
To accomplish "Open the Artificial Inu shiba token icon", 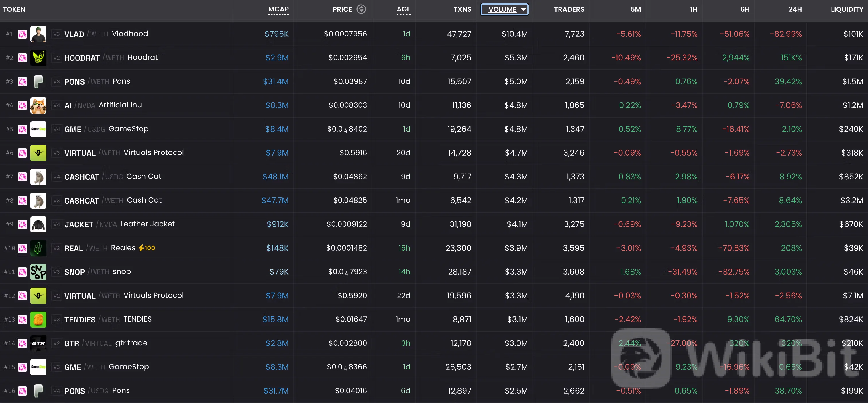I will (38, 105).
